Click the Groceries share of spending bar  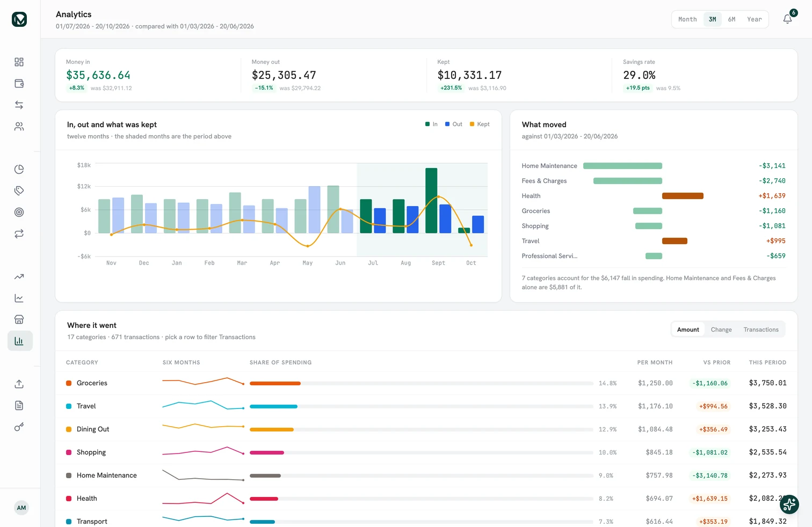(x=422, y=383)
